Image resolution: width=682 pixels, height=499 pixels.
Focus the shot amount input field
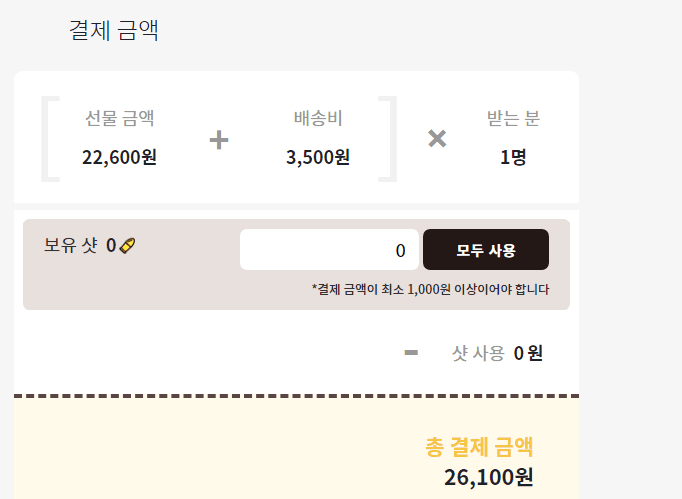(x=329, y=250)
